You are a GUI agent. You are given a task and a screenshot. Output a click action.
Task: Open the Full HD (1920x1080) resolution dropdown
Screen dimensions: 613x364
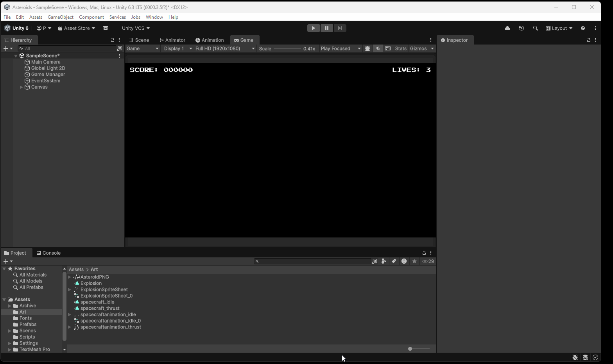225,48
